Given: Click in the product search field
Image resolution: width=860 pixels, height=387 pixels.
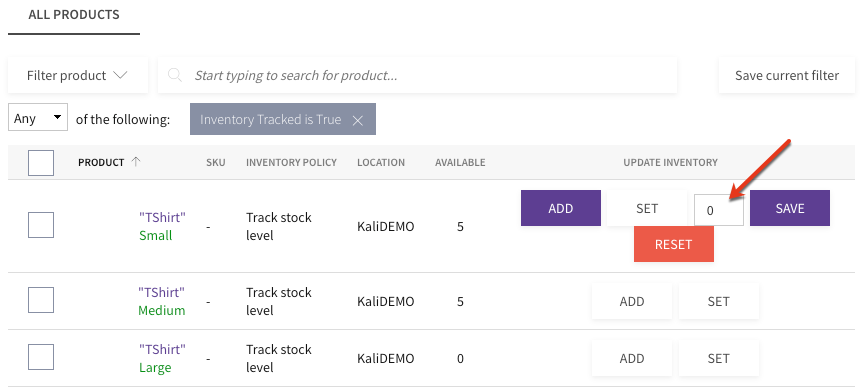Looking at the screenshot, I should pos(417,75).
